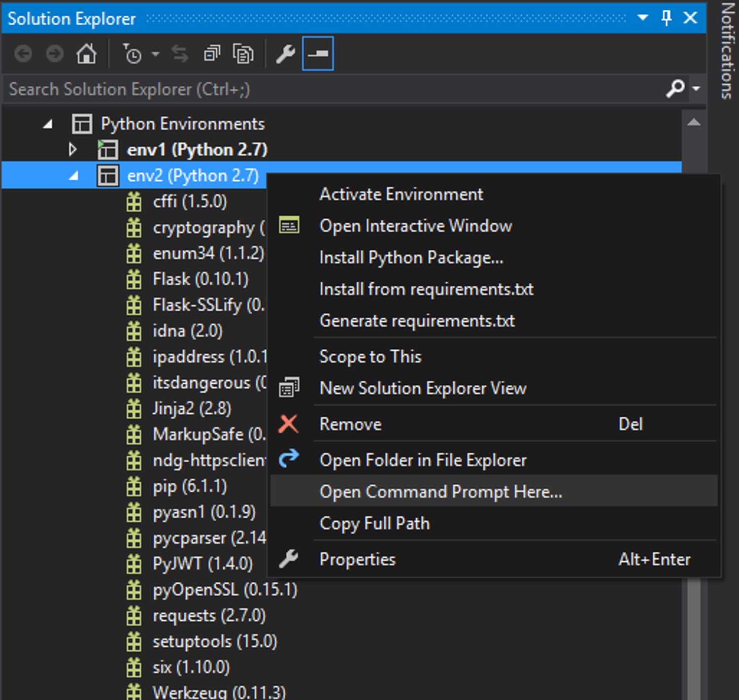Open Properties using the wrench icon
This screenshot has height=700, width=739.
point(285,53)
